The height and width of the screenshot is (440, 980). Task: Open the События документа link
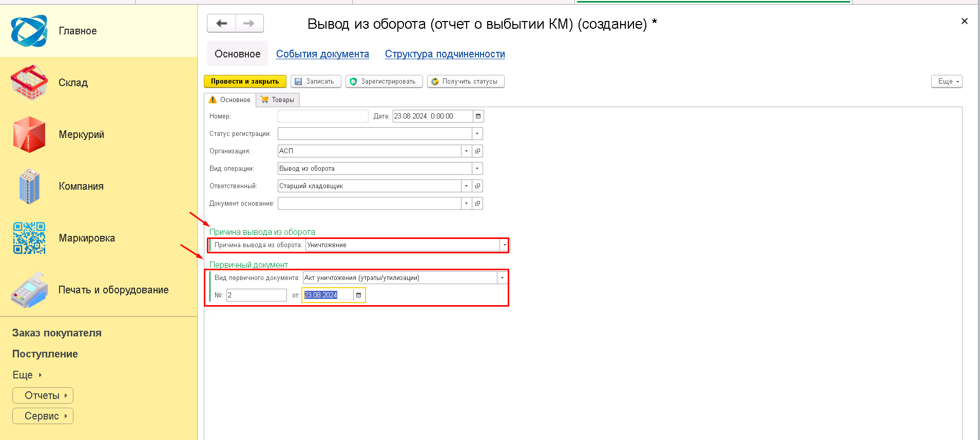pyautogui.click(x=322, y=54)
